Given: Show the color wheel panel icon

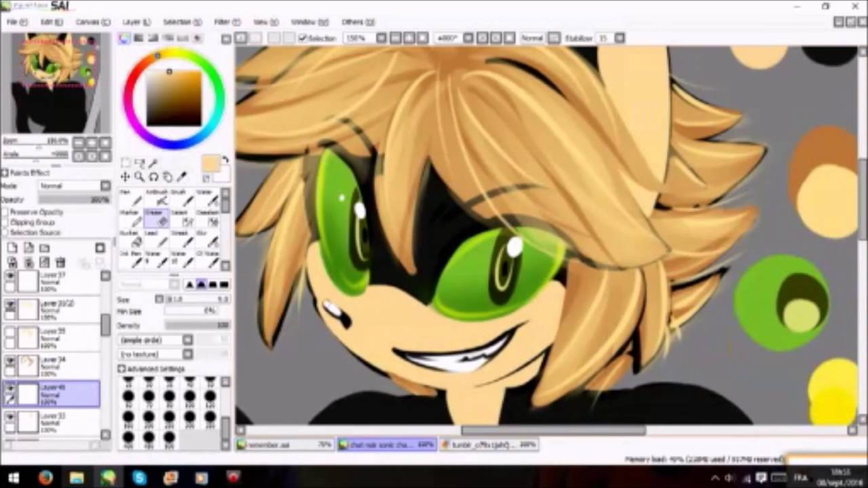Looking at the screenshot, I should point(125,39).
